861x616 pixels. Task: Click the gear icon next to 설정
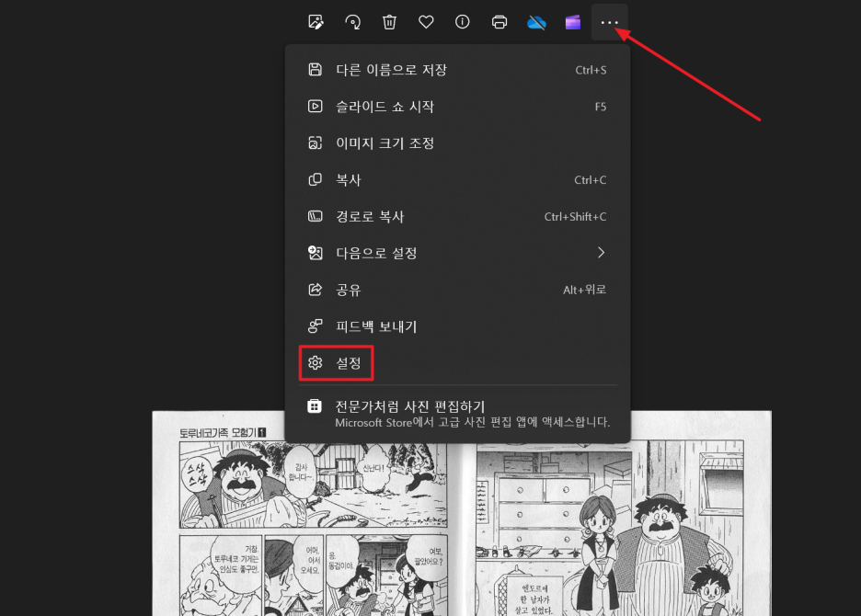316,363
